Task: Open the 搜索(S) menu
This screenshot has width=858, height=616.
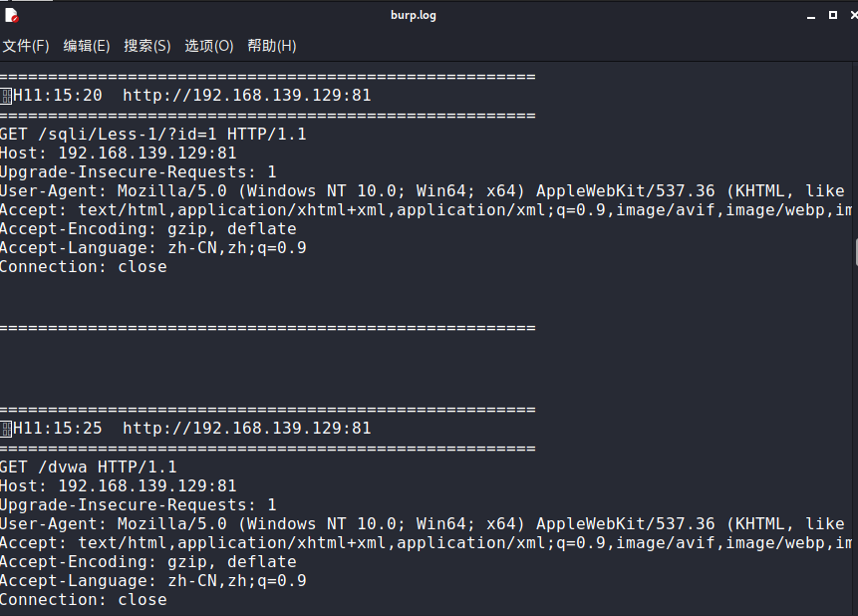Action: point(147,46)
